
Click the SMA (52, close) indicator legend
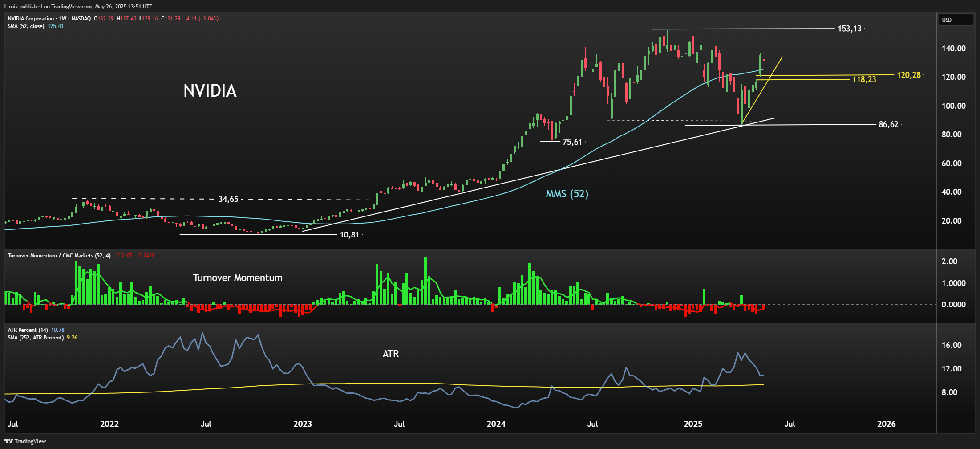pos(26,26)
